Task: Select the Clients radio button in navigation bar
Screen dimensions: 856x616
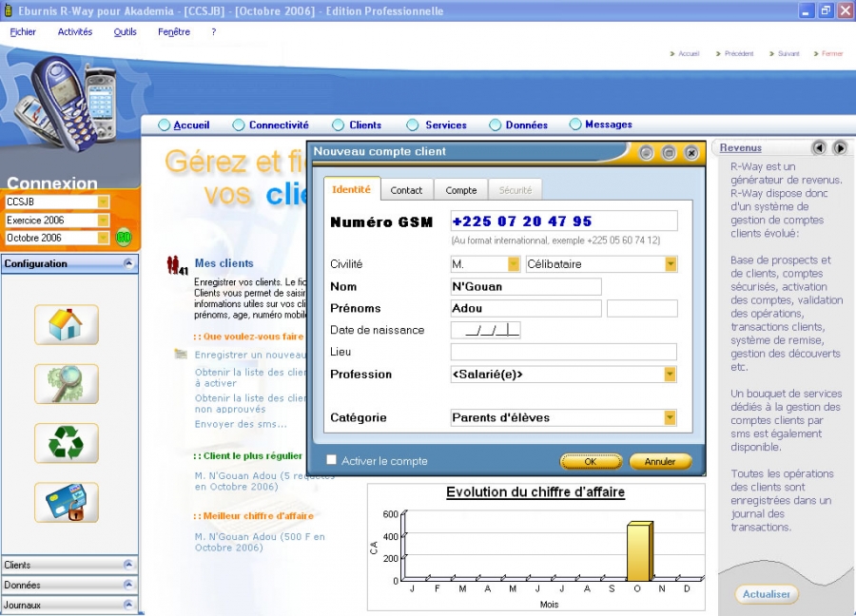Action: pos(339,125)
